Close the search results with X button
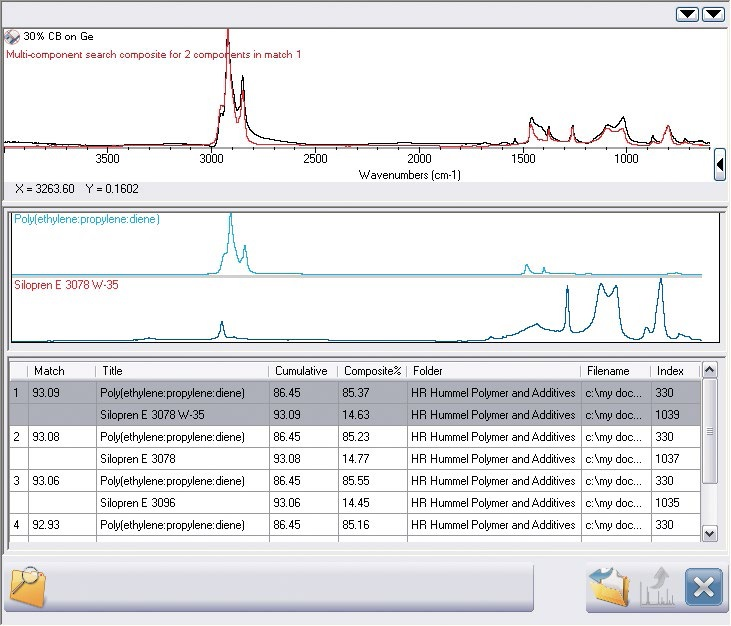 (x=704, y=587)
